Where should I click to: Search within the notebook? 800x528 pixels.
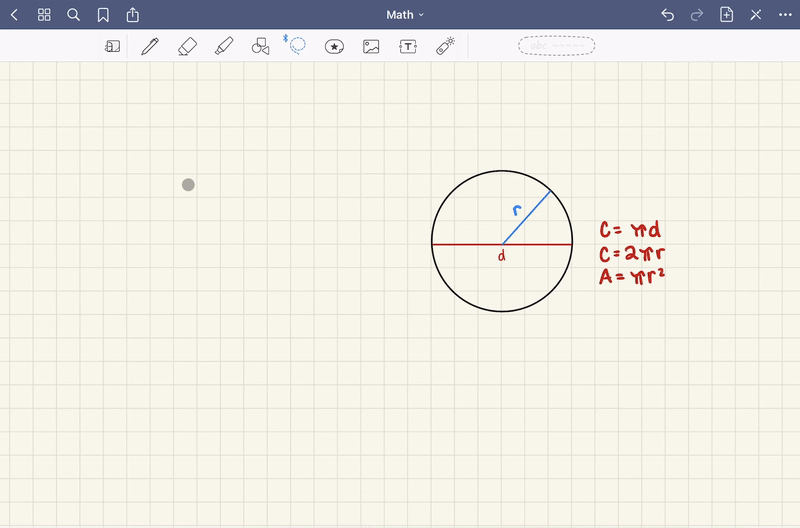73,15
